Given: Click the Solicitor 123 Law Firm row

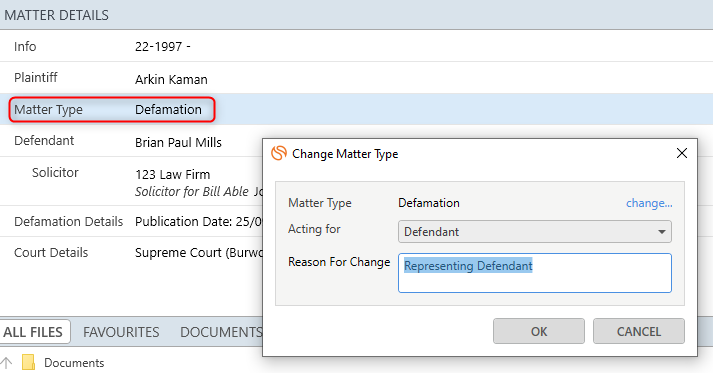Looking at the screenshot, I should point(131,181).
